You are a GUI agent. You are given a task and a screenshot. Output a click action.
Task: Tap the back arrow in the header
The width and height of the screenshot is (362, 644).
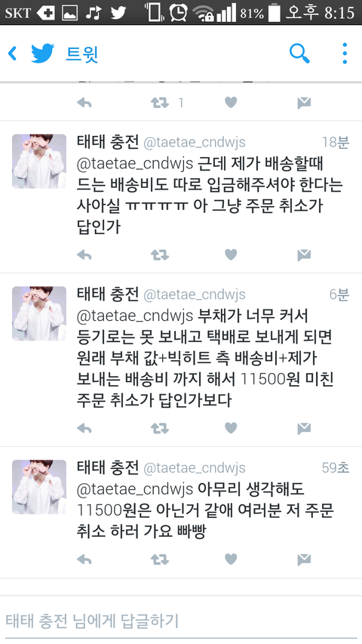point(13,54)
